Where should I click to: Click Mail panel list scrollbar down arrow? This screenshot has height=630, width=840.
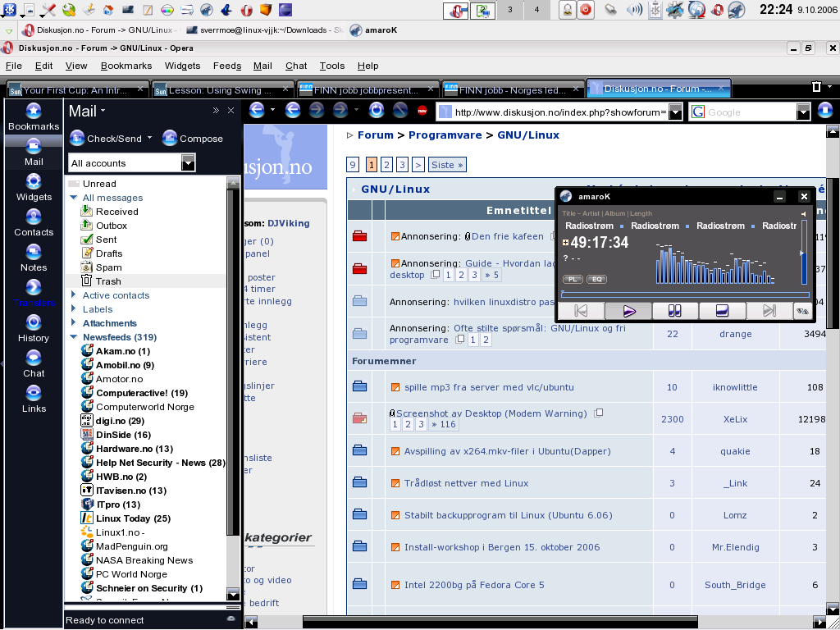click(233, 594)
